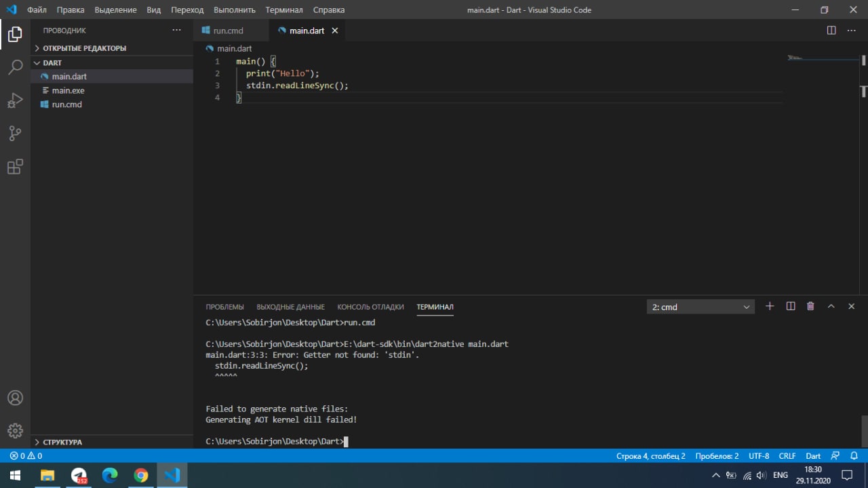Open the Правка menu

pyautogui.click(x=71, y=10)
